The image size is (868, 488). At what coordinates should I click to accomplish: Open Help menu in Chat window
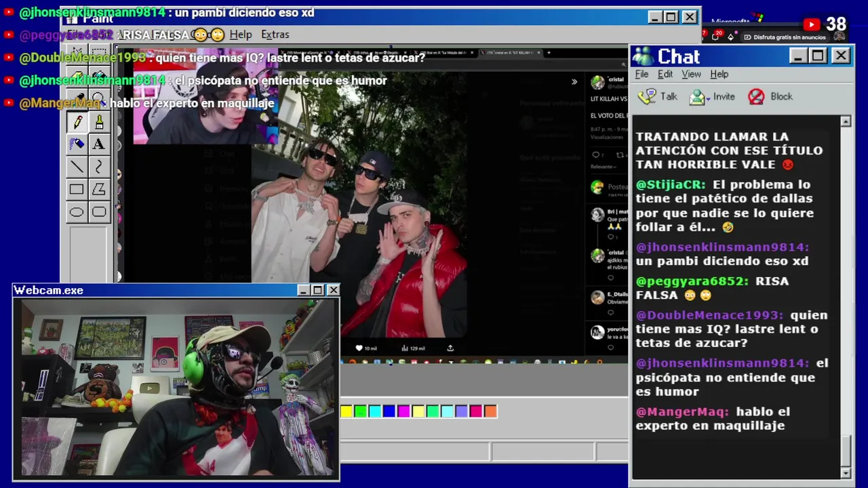tap(719, 74)
